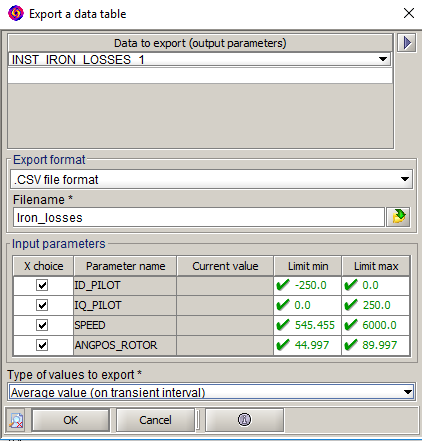Confirm export with the OK button
Screen dimensions: 422x441
71,420
